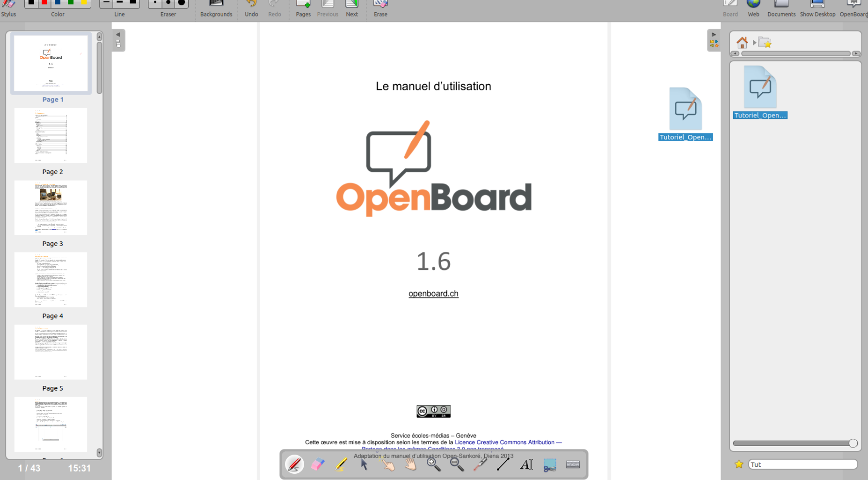Select Tutoriel_Open item on the board
This screenshot has height=480, width=868.
pyautogui.click(x=686, y=114)
